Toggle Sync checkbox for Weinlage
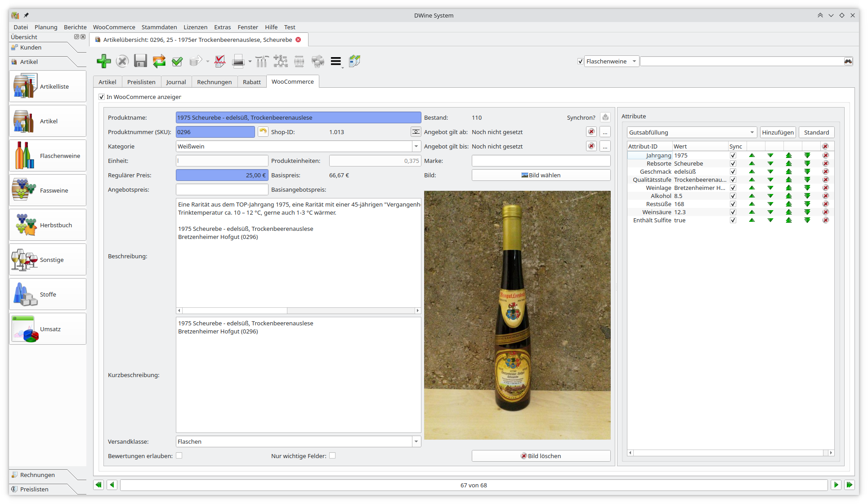Image resolution: width=868 pixels, height=504 pixels. click(x=733, y=188)
